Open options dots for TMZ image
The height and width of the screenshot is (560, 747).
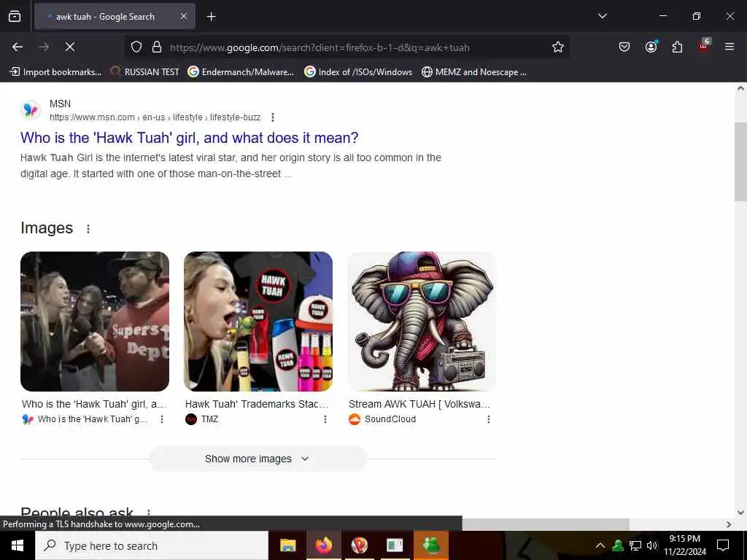tap(325, 419)
